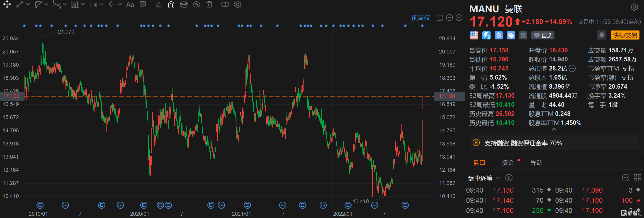Image resolution: width=644 pixels, height=218 pixels.
Task: Switch tick list to grid layout
Action: [x=637, y=178]
